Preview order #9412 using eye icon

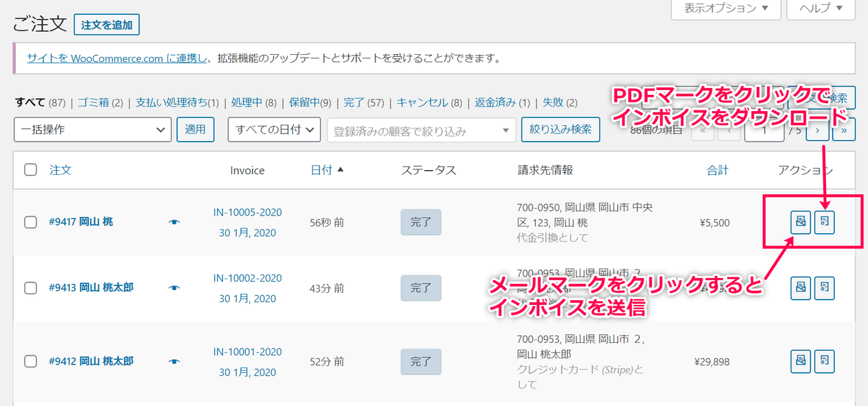pyautogui.click(x=174, y=362)
